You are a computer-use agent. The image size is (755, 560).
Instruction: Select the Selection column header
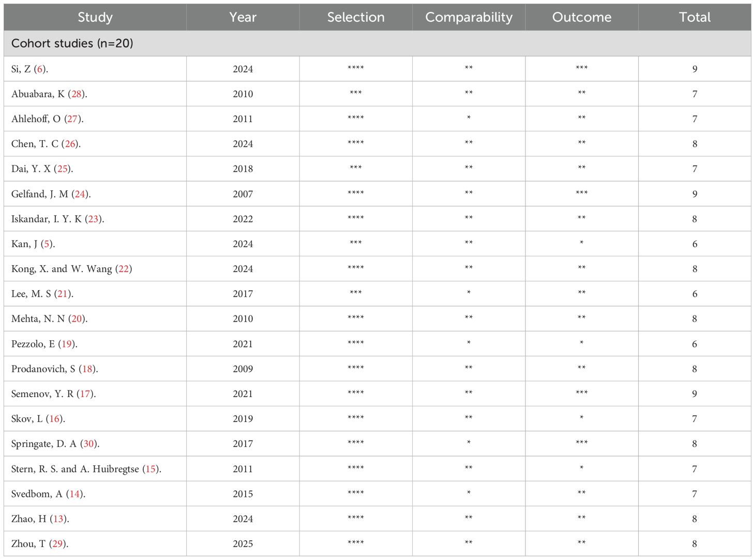coord(356,17)
